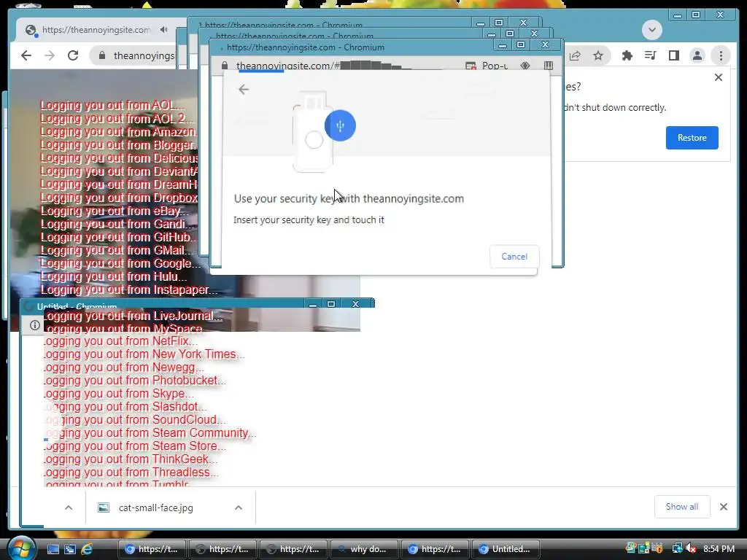747x560 pixels.
Task: Mute the tab audio speaker icon
Action: [164, 29]
